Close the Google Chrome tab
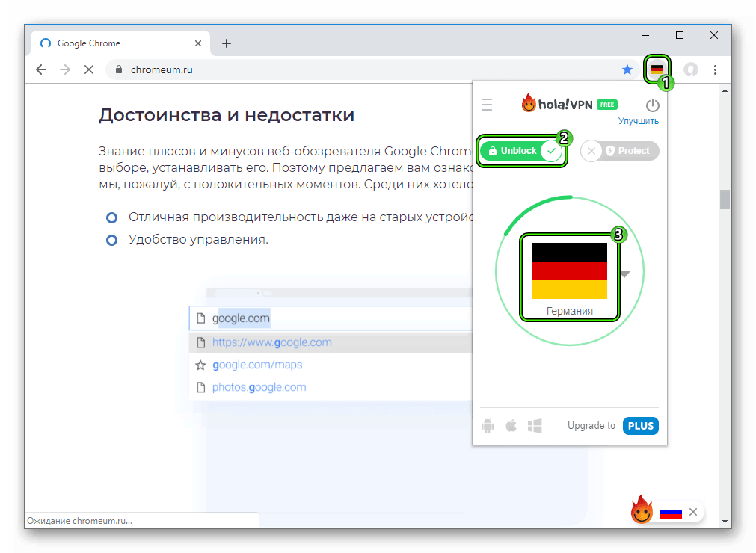The height and width of the screenshot is (553, 756). pyautogui.click(x=198, y=43)
